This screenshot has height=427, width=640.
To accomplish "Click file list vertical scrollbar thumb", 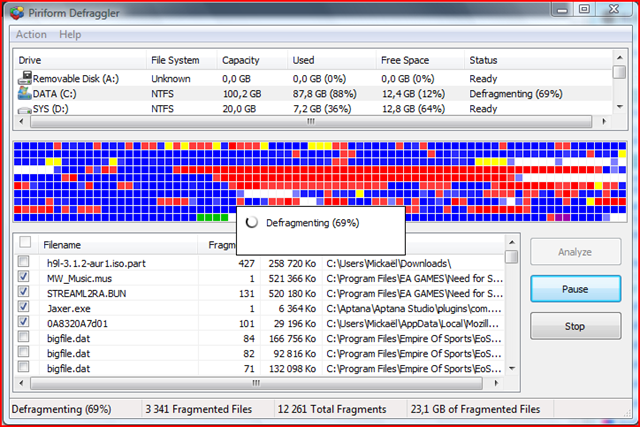I will 512,257.
